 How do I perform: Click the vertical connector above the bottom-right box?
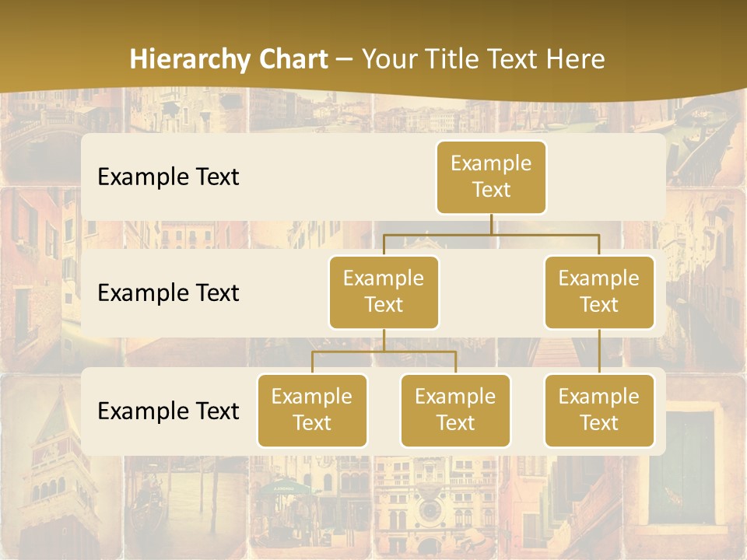coord(599,350)
